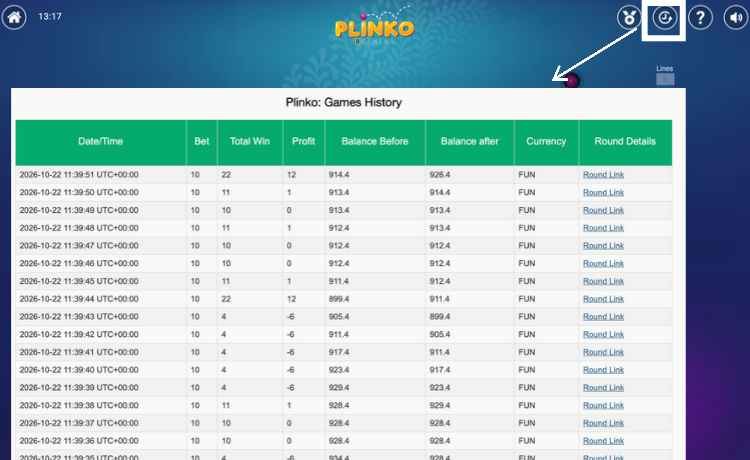Open Round Link for 11:39:45 row

pos(603,281)
